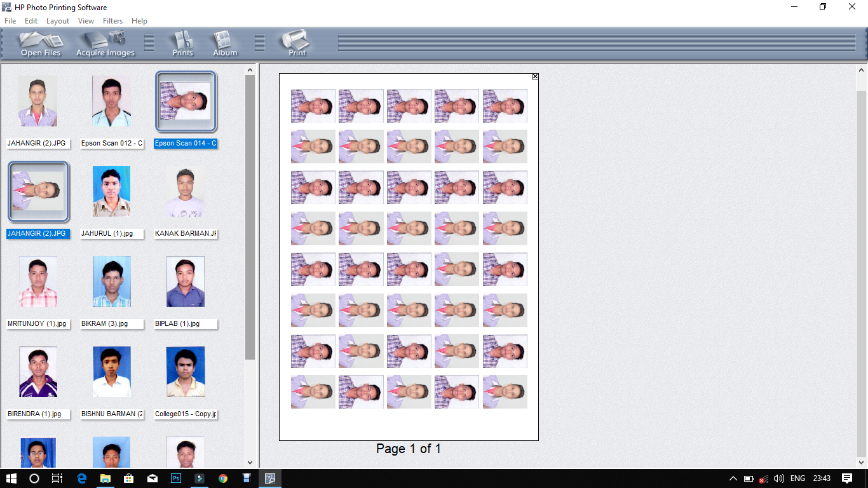Open File Explorer from taskbar
This screenshot has height=488, width=868.
[x=105, y=478]
